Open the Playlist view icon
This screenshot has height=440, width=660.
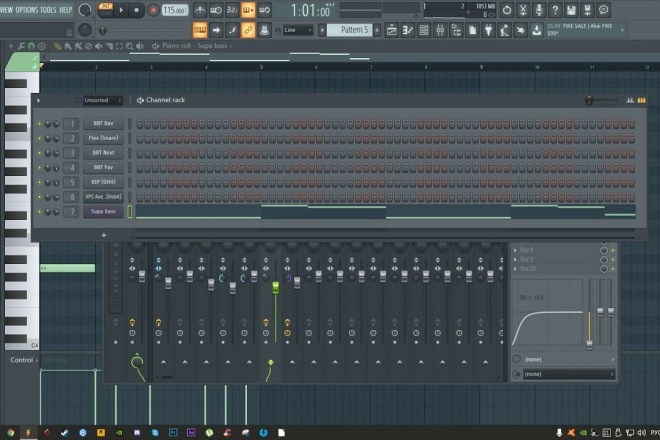(x=391, y=30)
